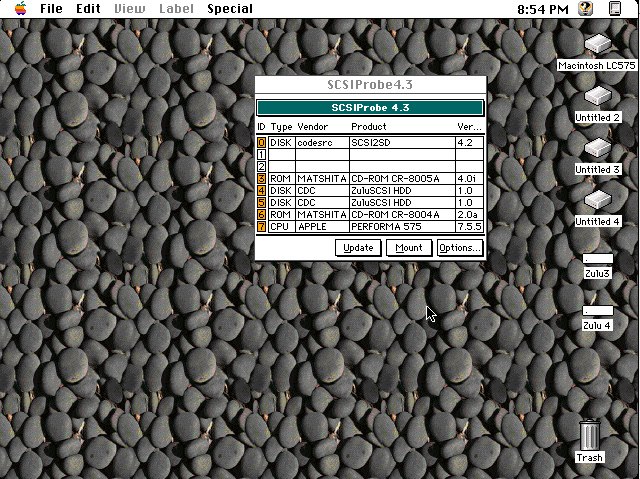Select the DISK type cell in ID 0 row

click(282, 142)
